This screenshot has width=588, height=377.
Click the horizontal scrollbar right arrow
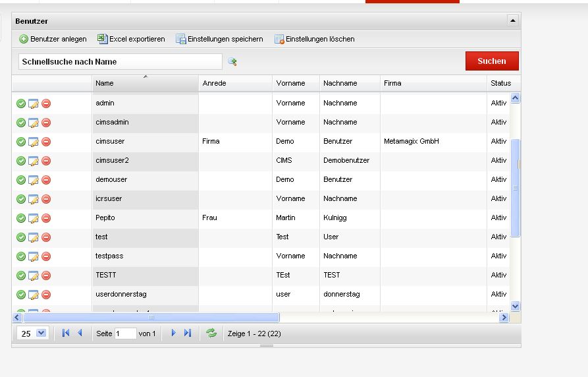(504, 318)
